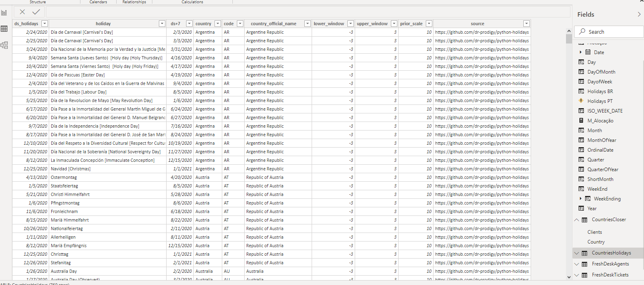Click FreshDeskTickets table icon
Viewport: 644px width, 285px height.
[x=585, y=275]
